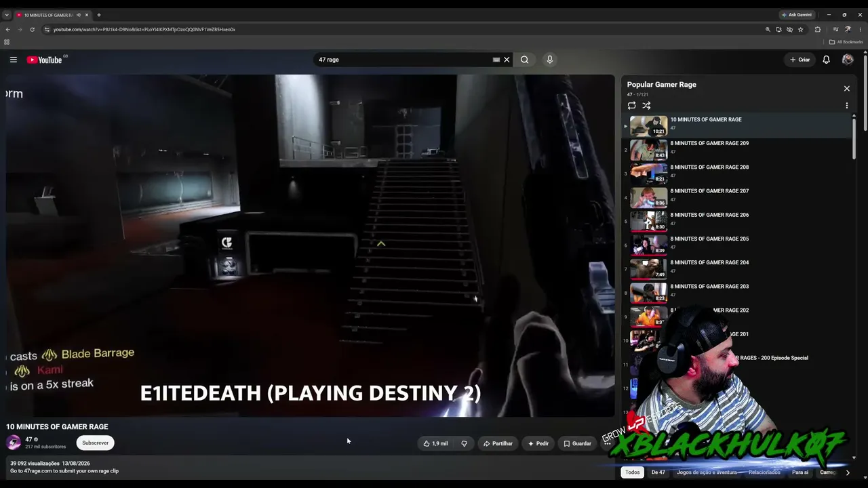The height and width of the screenshot is (488, 868).
Task: Click the Pedir button
Action: [538, 443]
